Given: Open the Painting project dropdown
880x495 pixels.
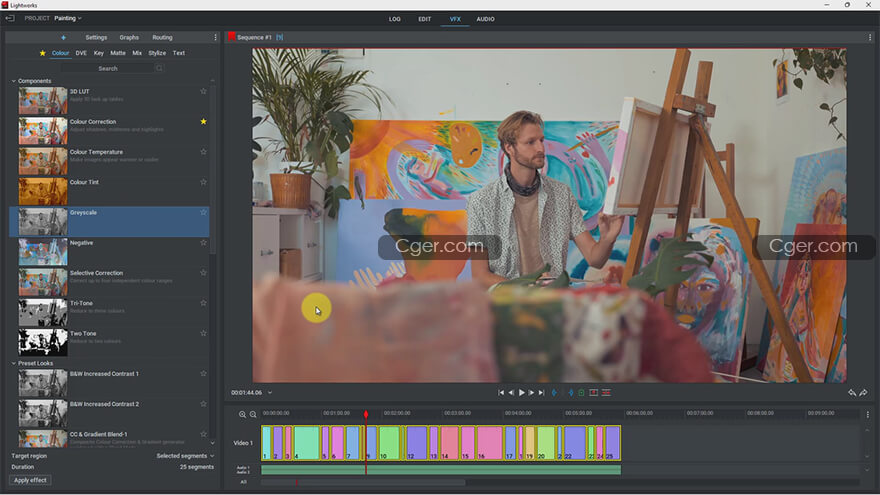Looking at the screenshot, I should pos(68,18).
